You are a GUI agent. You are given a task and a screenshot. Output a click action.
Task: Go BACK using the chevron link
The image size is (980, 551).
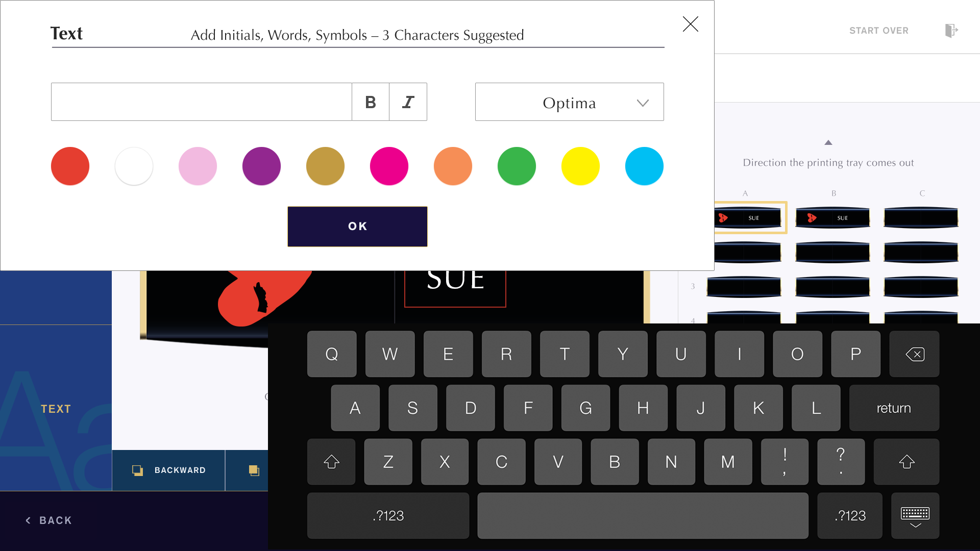(x=48, y=520)
